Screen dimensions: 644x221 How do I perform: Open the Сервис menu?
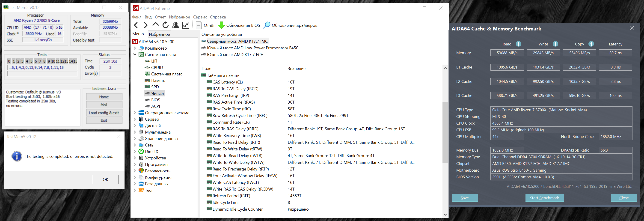pyautogui.click(x=200, y=17)
